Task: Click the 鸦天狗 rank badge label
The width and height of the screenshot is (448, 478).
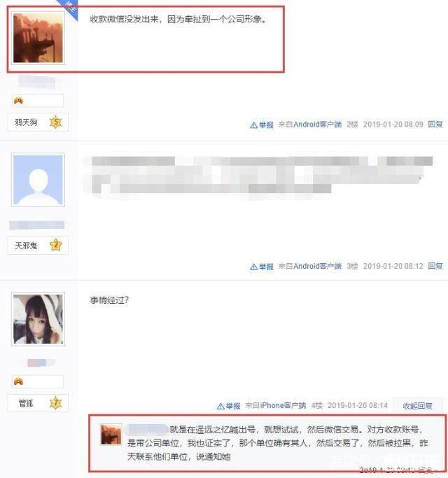Action: pyautogui.click(x=26, y=122)
